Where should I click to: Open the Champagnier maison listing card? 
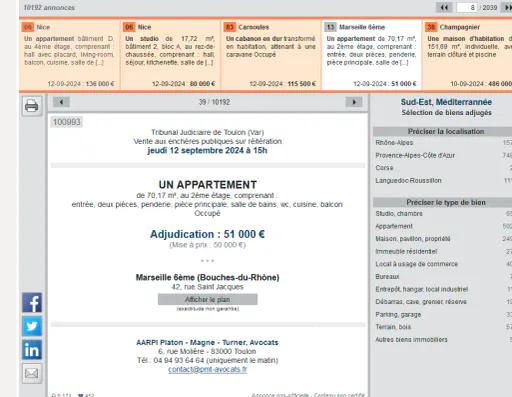(x=468, y=55)
